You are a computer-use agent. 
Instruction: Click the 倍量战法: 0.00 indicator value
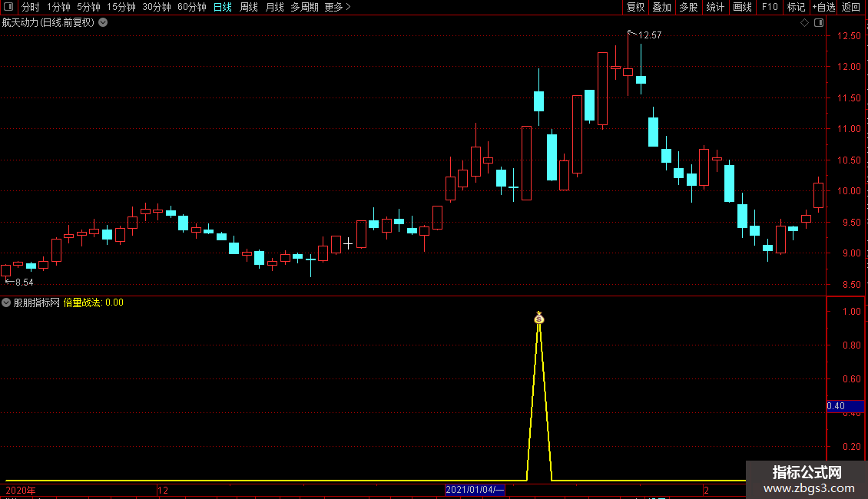click(94, 302)
